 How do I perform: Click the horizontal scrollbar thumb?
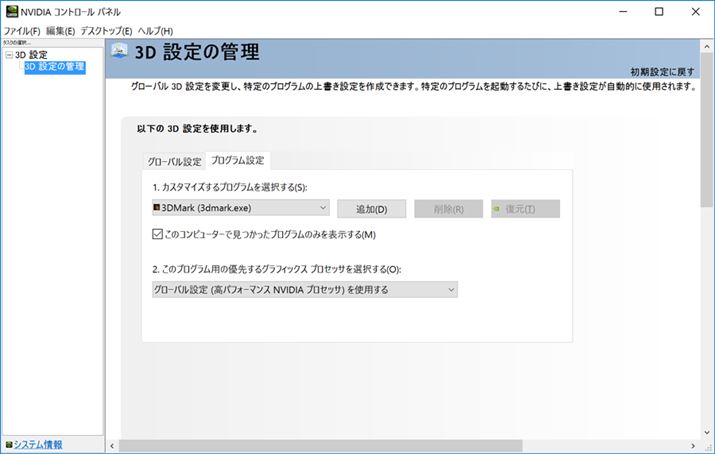pos(321,445)
